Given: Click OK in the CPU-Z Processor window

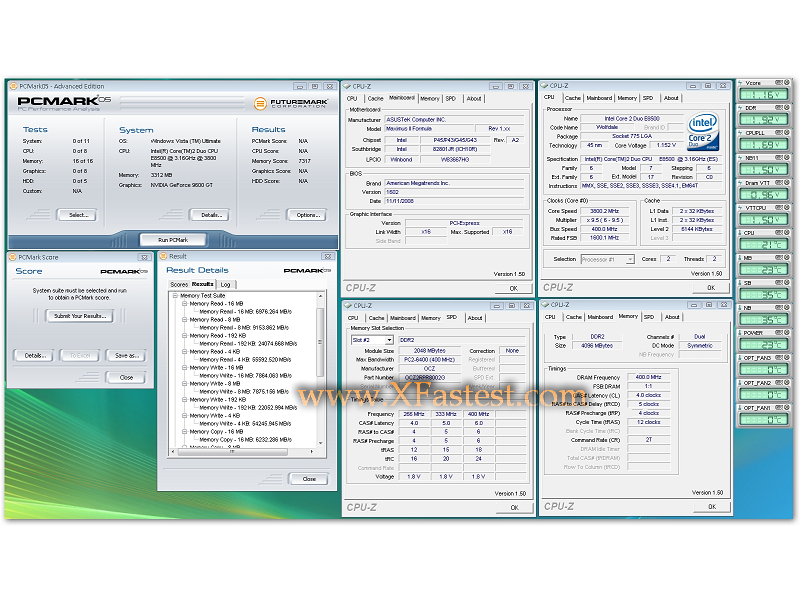Looking at the screenshot, I should [711, 288].
